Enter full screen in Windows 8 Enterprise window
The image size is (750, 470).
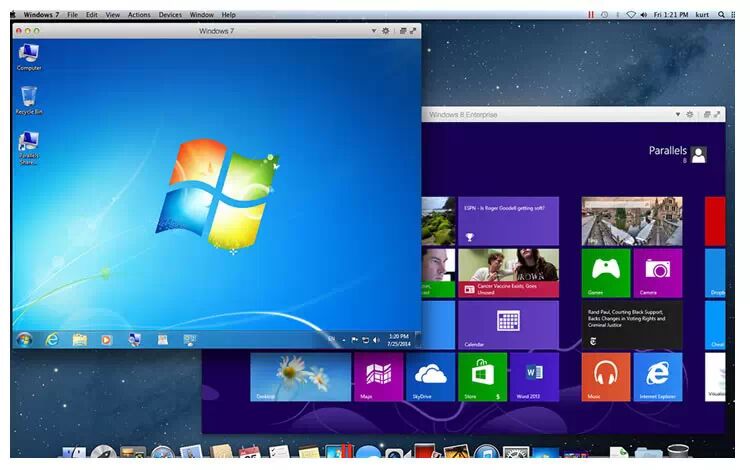pos(717,115)
